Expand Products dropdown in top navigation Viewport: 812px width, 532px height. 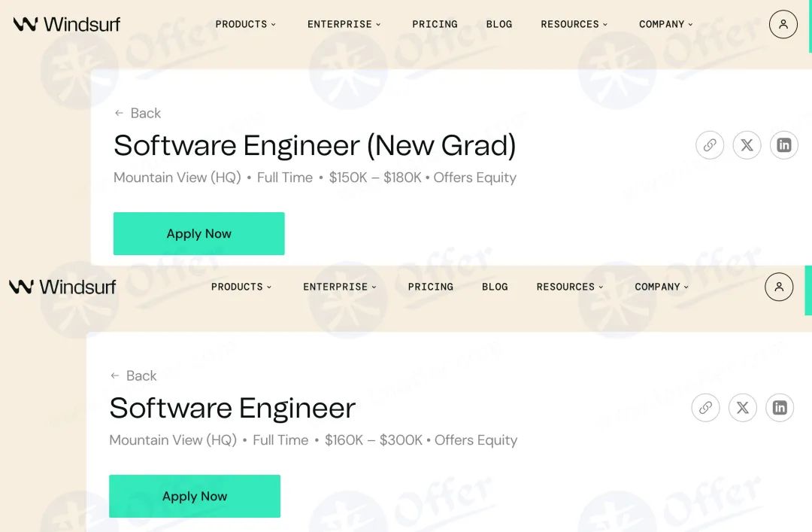pyautogui.click(x=246, y=24)
